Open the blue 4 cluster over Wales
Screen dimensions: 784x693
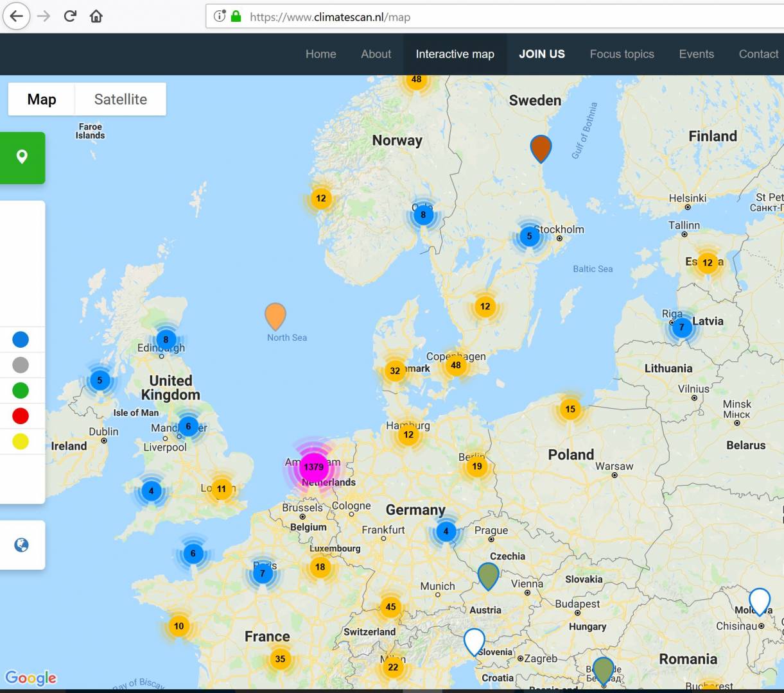[x=151, y=491]
